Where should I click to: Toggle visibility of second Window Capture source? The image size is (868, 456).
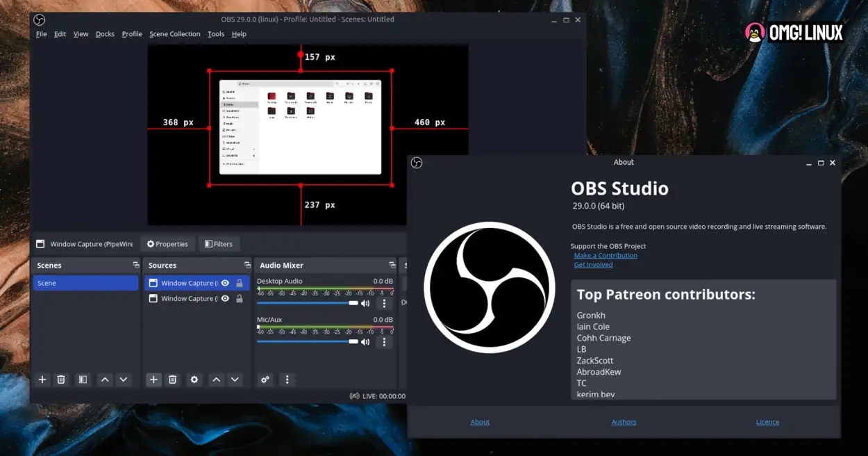point(224,298)
